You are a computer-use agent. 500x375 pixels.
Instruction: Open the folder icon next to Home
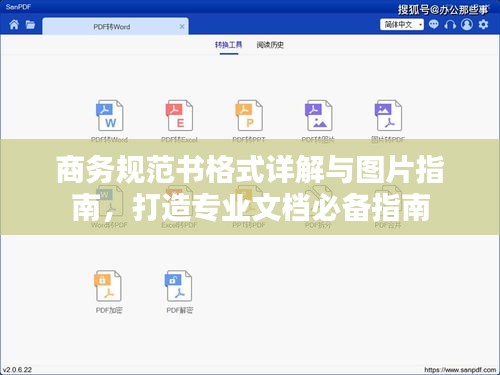coord(30,25)
